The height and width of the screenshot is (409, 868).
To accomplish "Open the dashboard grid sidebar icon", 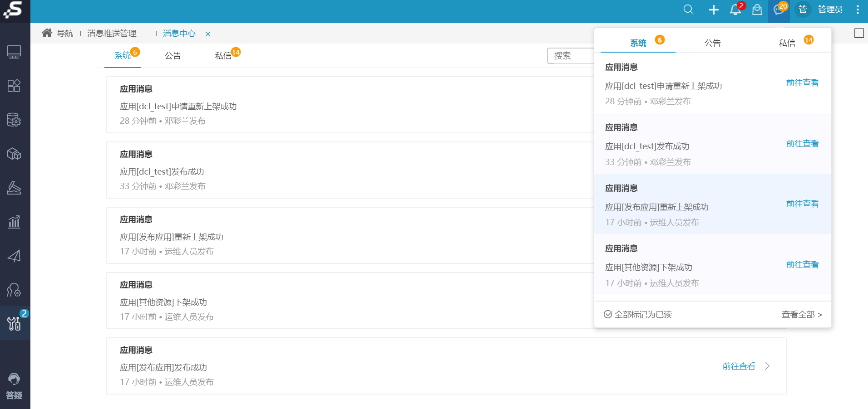I will pyautogui.click(x=14, y=86).
